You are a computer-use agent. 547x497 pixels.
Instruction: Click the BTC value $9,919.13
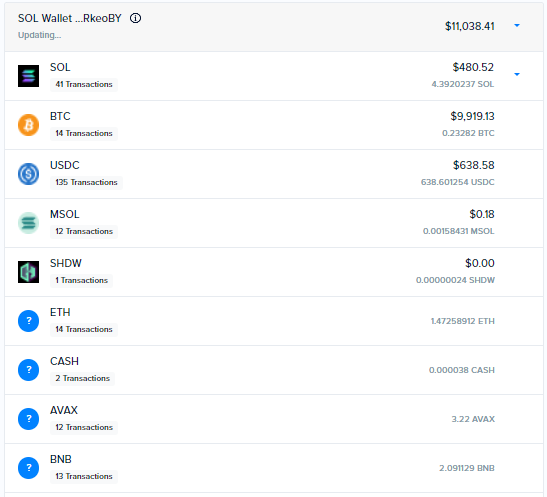[472, 116]
